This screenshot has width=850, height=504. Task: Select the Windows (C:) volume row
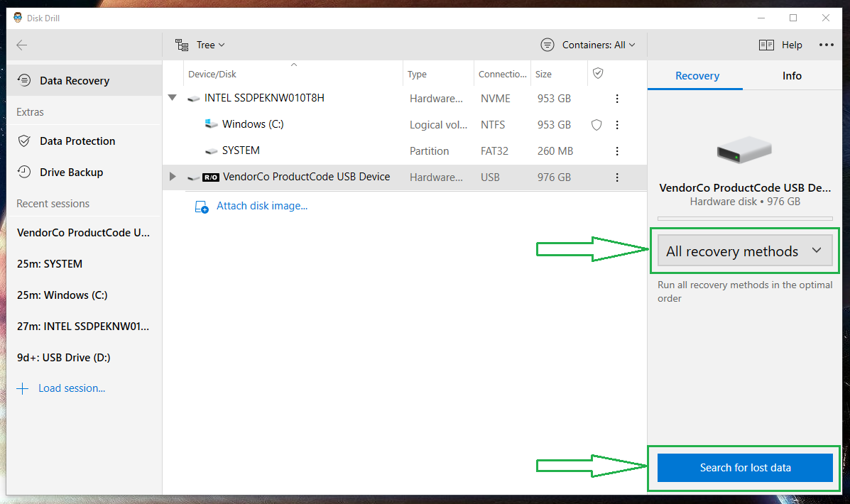[404, 125]
